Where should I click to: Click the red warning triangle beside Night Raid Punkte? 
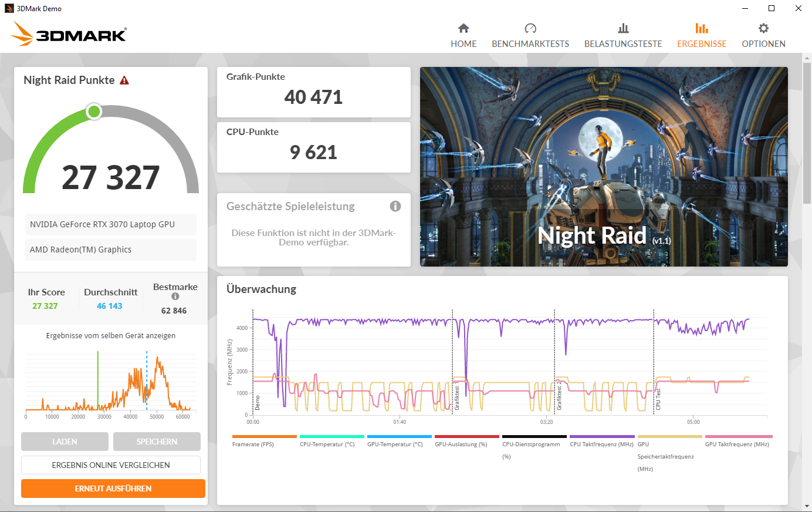(x=124, y=80)
